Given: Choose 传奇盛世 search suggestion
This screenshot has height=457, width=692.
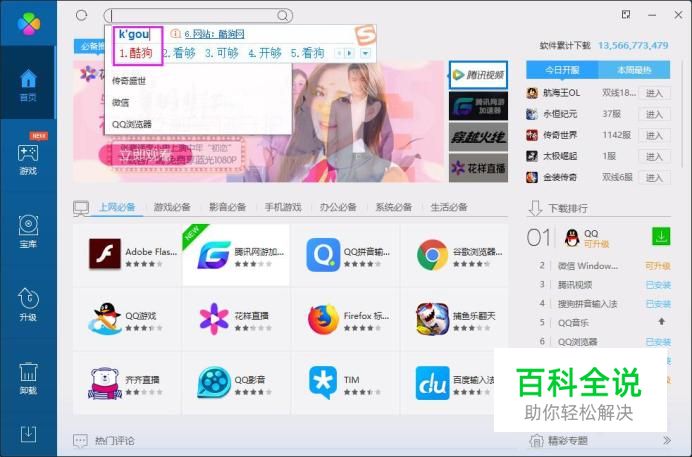Looking at the screenshot, I should coord(129,81).
